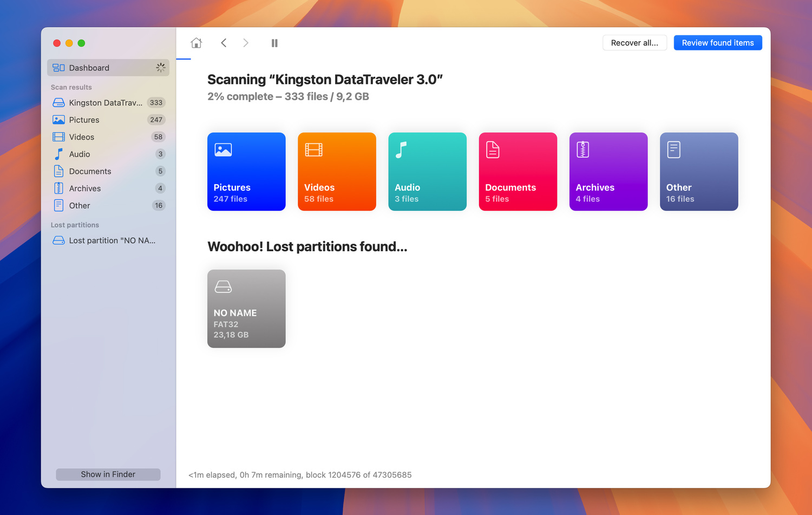Click Recover all button
The width and height of the screenshot is (812, 515).
click(x=634, y=43)
